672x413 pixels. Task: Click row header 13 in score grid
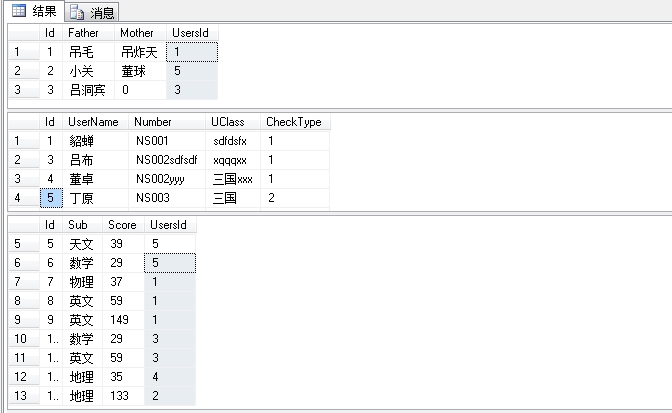[24, 395]
